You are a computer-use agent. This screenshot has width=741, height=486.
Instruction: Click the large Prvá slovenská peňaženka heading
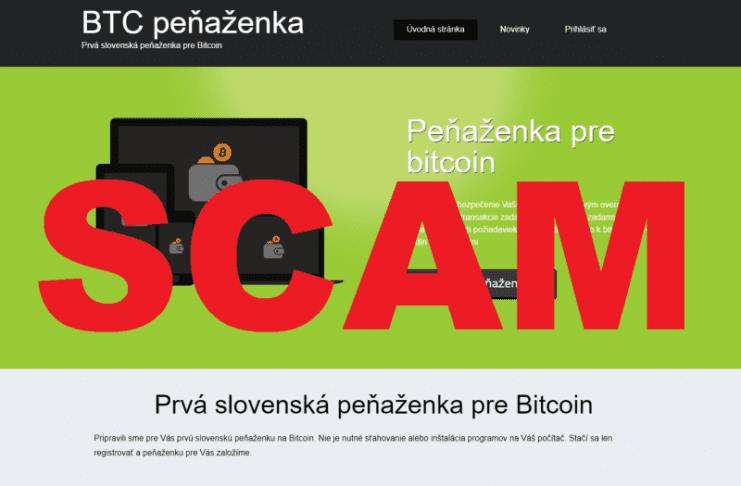[x=373, y=405]
